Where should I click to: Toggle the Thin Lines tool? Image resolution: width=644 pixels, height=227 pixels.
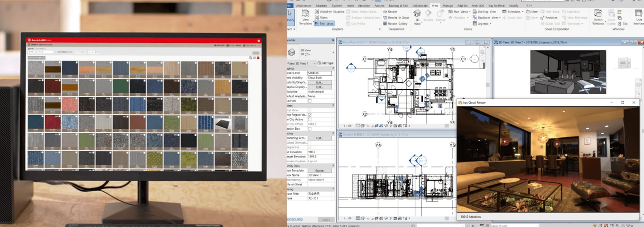[x=324, y=24]
